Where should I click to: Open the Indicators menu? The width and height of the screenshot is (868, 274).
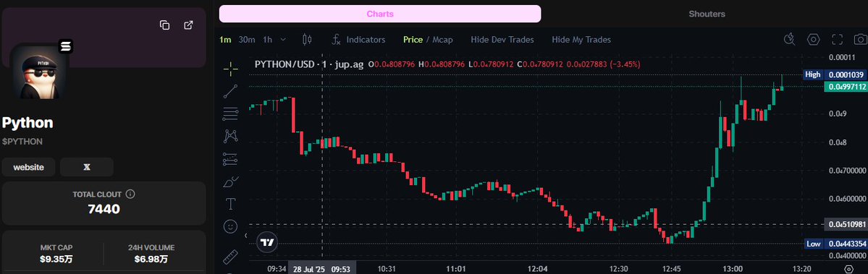coord(358,40)
